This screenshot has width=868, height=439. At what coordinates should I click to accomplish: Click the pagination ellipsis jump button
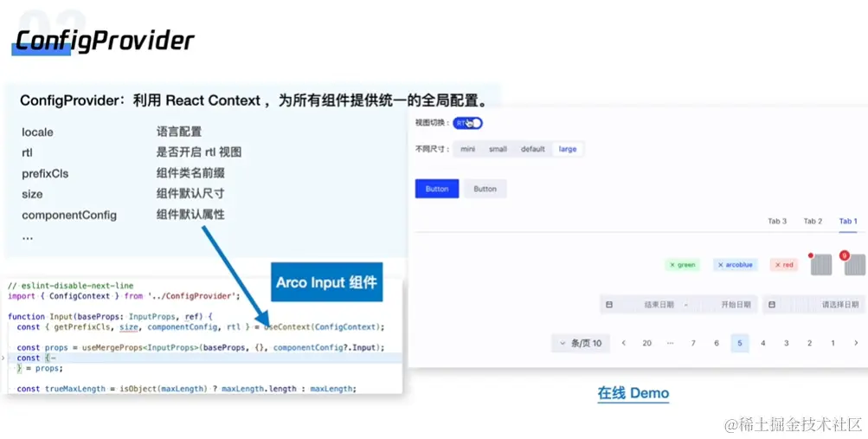coord(671,343)
